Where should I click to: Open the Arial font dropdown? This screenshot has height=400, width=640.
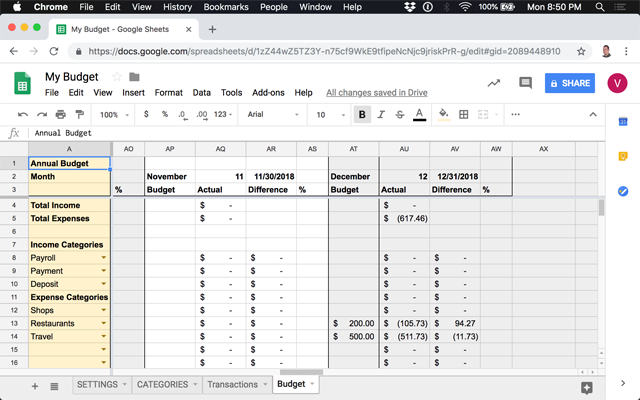click(x=272, y=115)
